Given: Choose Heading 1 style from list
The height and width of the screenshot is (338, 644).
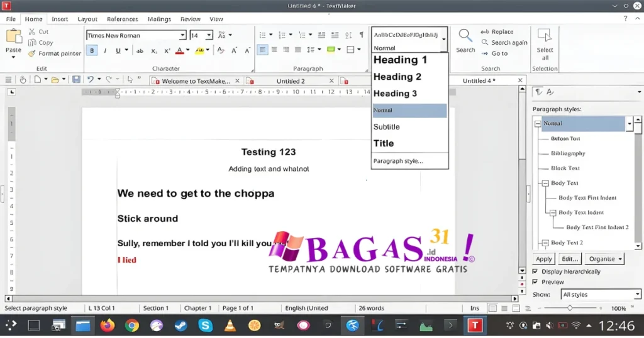Looking at the screenshot, I should click(409, 60).
